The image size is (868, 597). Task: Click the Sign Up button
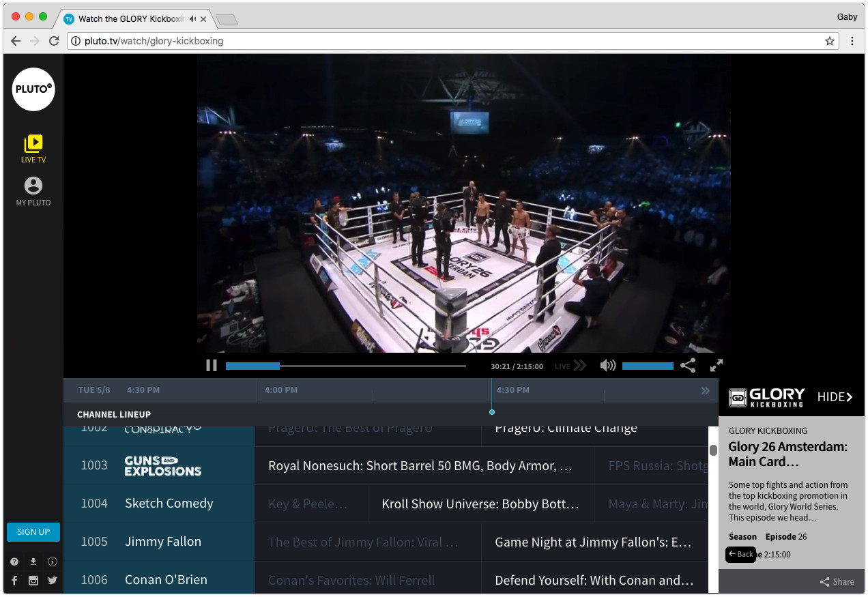pyautogui.click(x=33, y=532)
